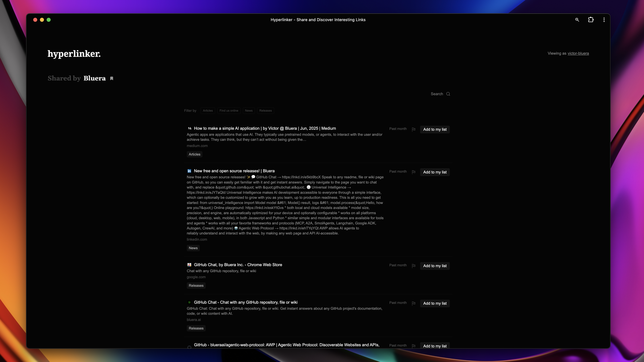Click Past month on the Medium entry
The width and height of the screenshot is (644, 362).
398,129
